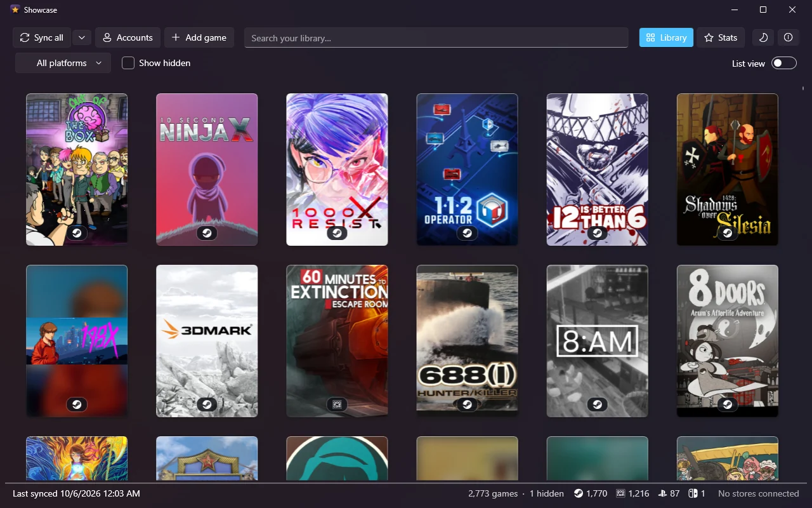Click the "Last synced 10/6/2026 12:03 AM" text
Viewport: 812px width, 508px height.
(x=76, y=493)
